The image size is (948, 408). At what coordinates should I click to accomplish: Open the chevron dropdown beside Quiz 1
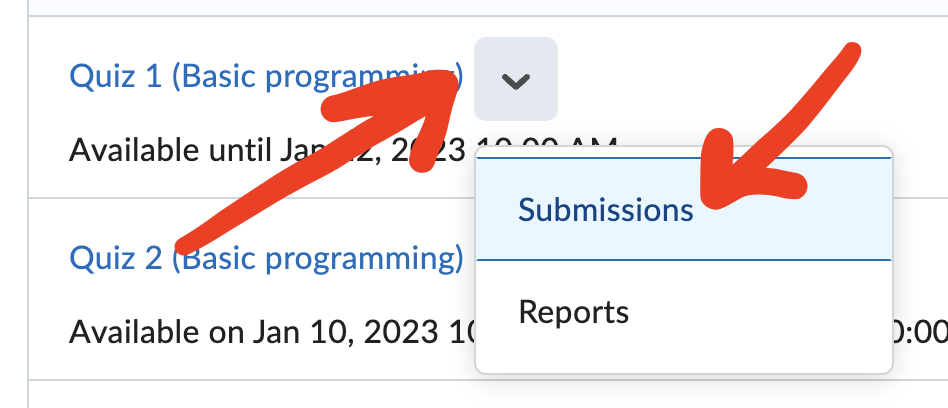pos(515,80)
